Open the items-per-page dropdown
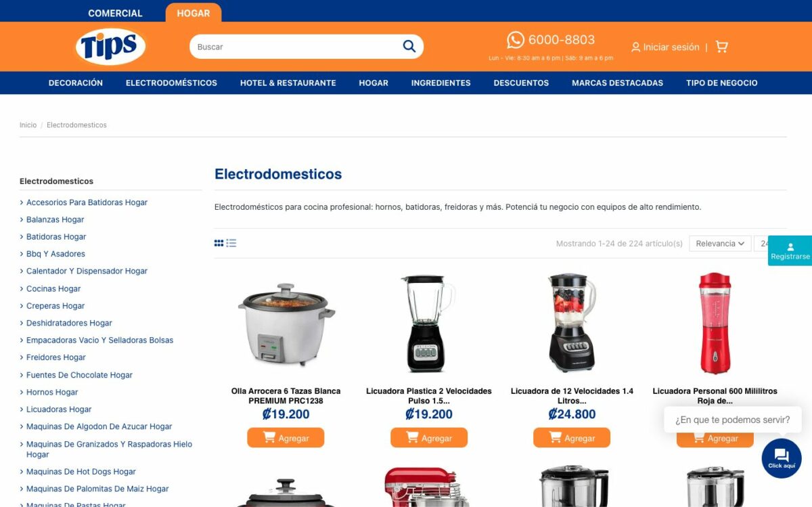This screenshot has height=507, width=812. tap(763, 244)
